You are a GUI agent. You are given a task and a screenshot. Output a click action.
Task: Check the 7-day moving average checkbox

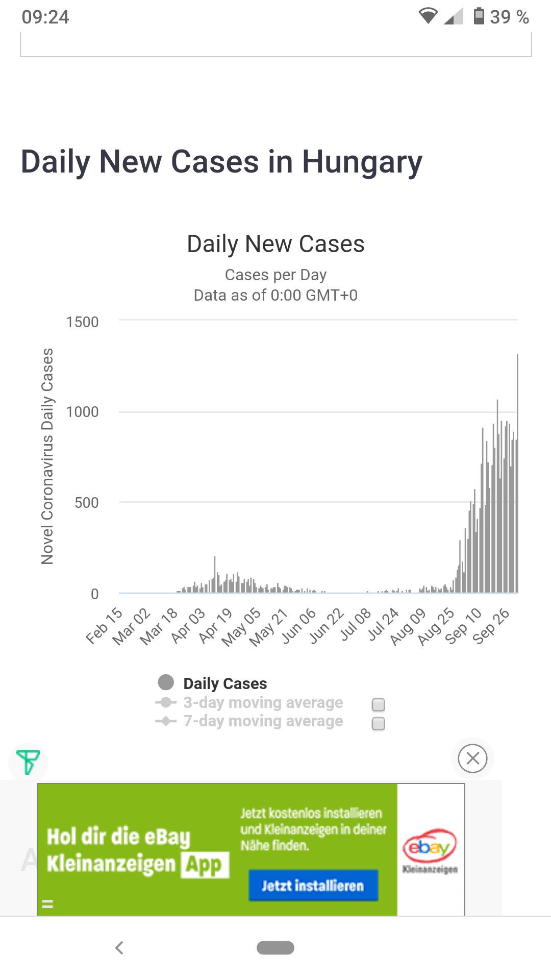(x=379, y=724)
